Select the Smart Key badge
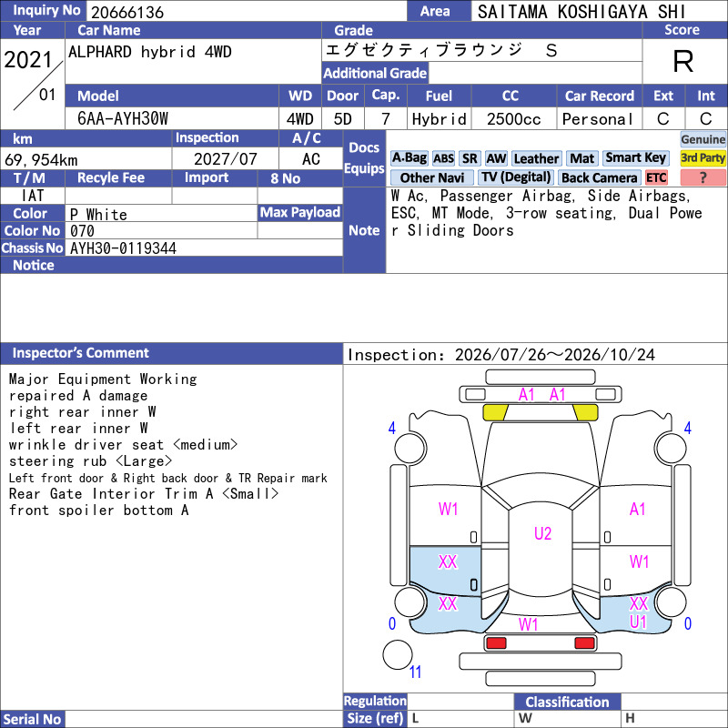This screenshot has width=728, height=728. click(x=635, y=158)
